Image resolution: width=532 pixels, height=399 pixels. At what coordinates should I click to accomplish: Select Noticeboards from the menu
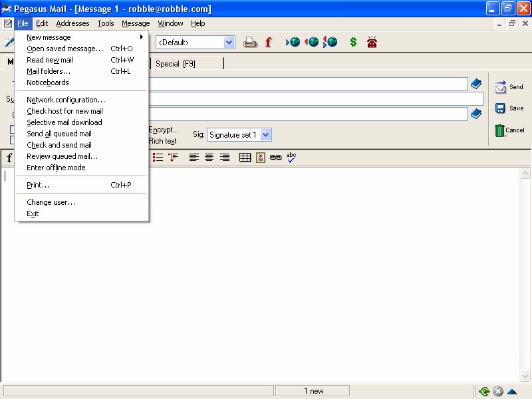(x=81, y=82)
